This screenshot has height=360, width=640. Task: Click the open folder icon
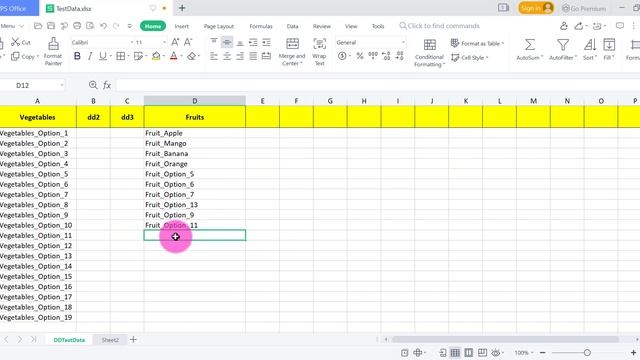[38, 26]
